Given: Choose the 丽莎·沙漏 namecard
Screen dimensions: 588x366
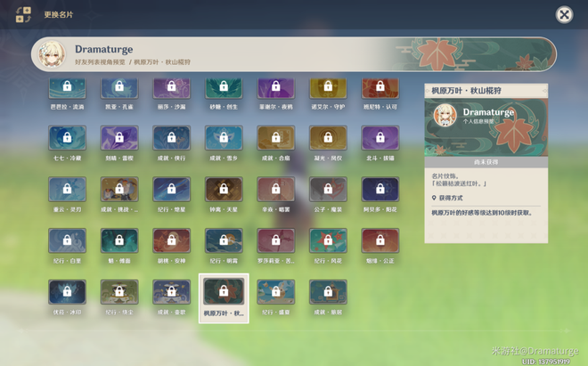Looking at the screenshot, I should coord(171,89).
